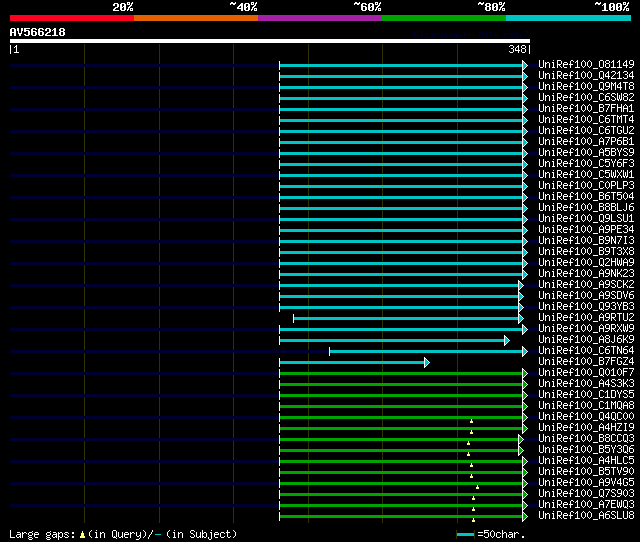Click the red 20% identity legend segment

72,18
